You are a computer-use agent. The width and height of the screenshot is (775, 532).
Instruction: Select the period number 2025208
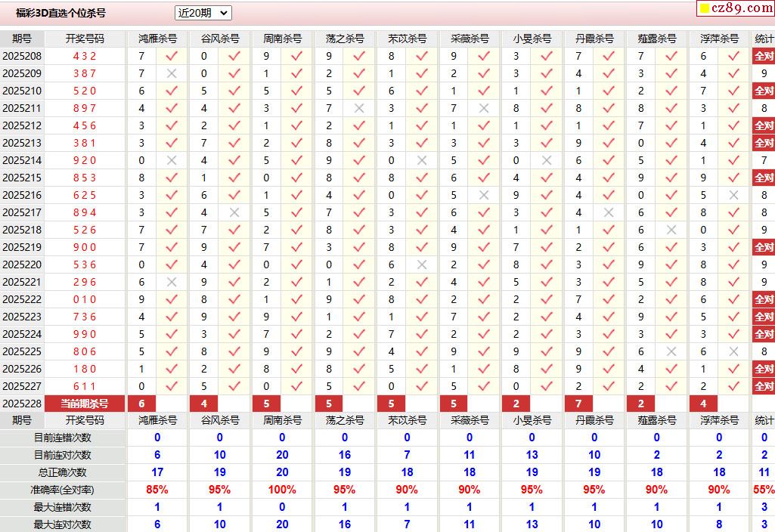point(22,57)
